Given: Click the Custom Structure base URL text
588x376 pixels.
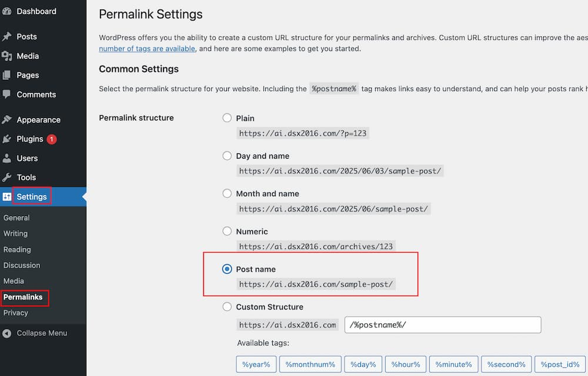Looking at the screenshot, I should coord(288,325).
